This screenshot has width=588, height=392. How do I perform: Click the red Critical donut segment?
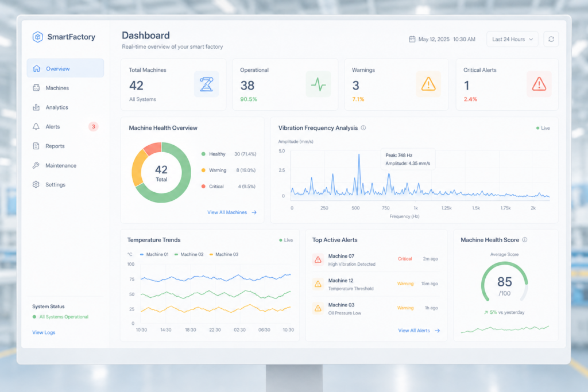click(154, 148)
